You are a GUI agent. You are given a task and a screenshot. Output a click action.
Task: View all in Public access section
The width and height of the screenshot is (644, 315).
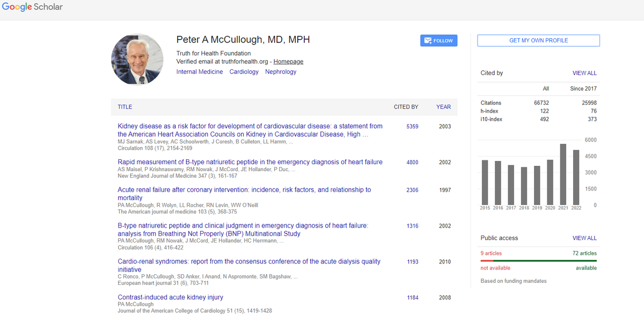(x=584, y=238)
